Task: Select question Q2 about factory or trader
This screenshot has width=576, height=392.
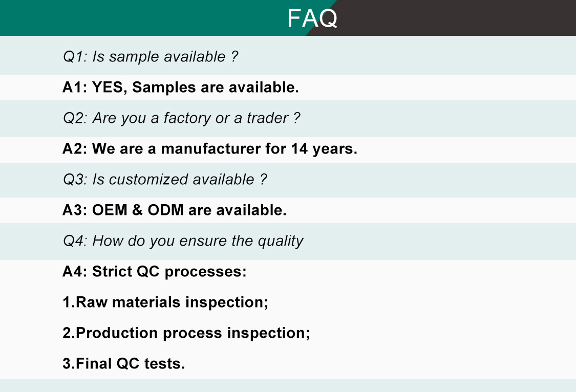Action: coord(181,118)
